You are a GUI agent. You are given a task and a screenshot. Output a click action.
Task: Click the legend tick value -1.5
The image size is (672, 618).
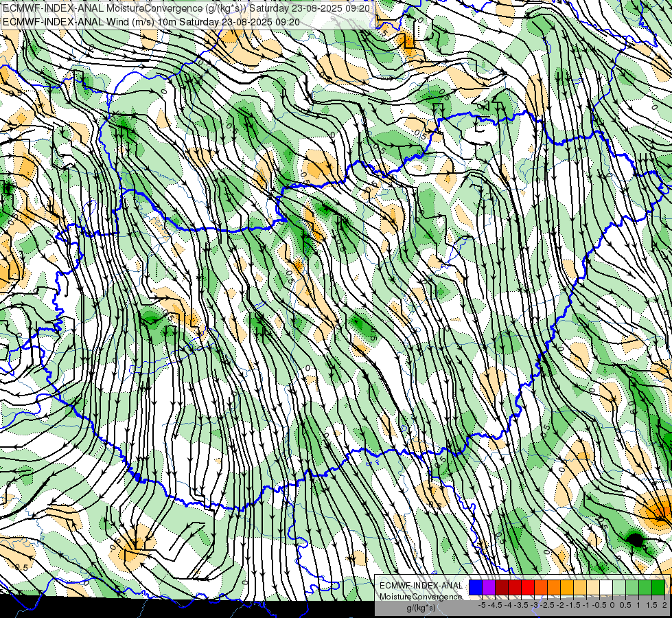573,605
